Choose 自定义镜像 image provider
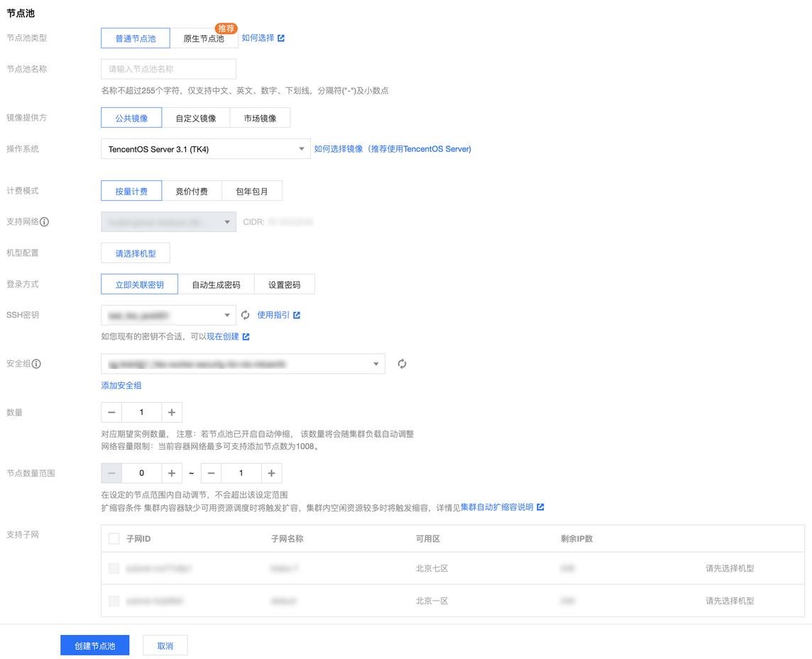The image size is (812, 659). [196, 118]
